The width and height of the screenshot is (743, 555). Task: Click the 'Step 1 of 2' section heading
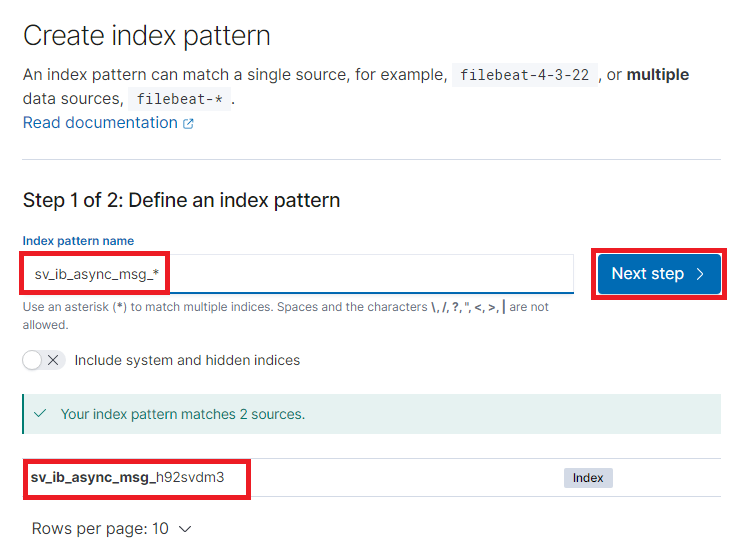(x=181, y=200)
